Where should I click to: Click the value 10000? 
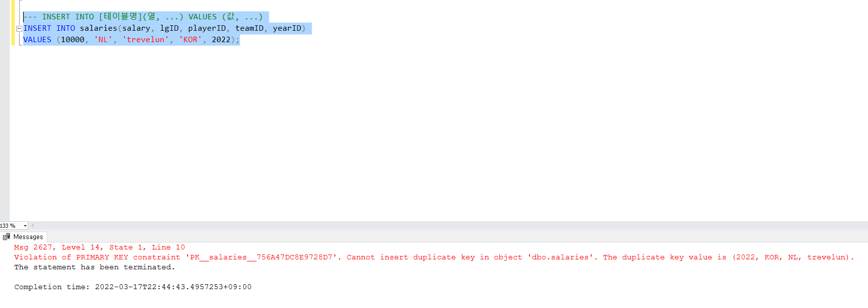(72, 40)
